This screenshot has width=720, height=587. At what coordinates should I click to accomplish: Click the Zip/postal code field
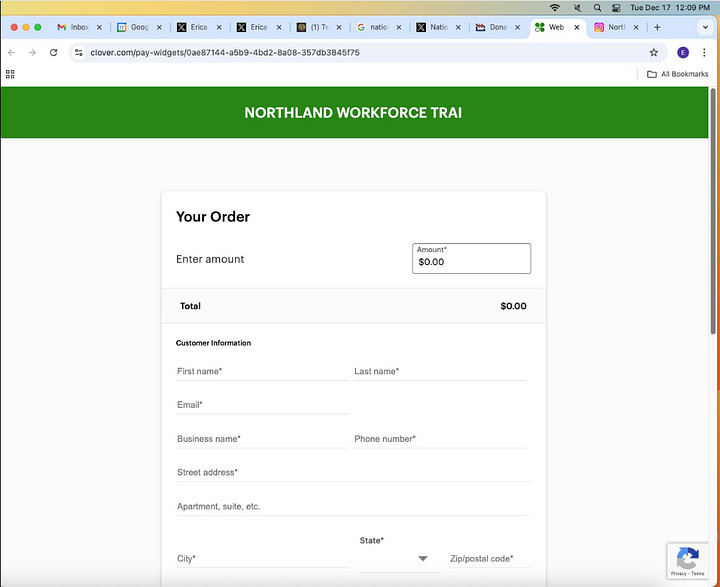point(489,559)
